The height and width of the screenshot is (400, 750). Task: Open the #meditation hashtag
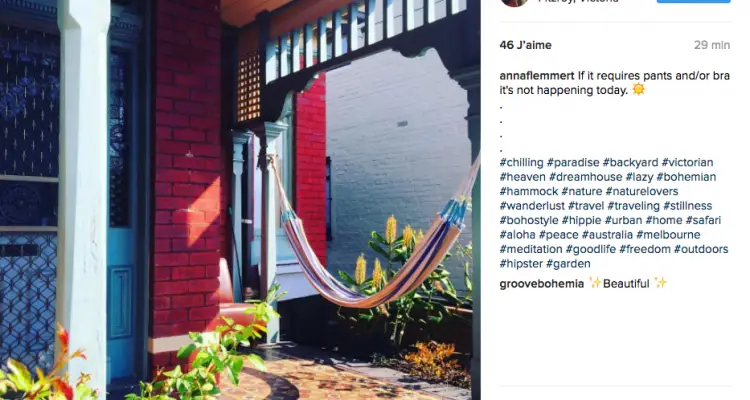coord(531,249)
